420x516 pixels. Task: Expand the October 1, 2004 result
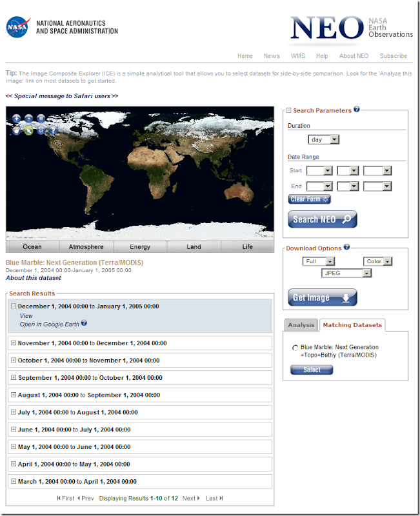pos(14,360)
